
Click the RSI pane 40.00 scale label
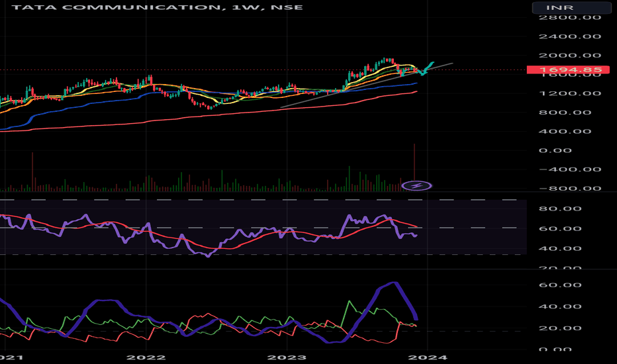[x=560, y=249]
